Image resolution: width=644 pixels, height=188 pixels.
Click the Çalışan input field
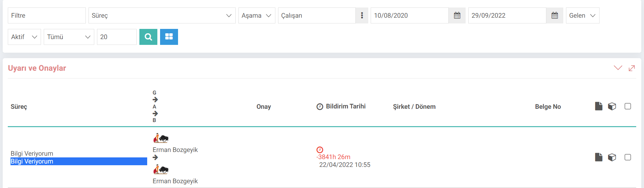pyautogui.click(x=317, y=15)
